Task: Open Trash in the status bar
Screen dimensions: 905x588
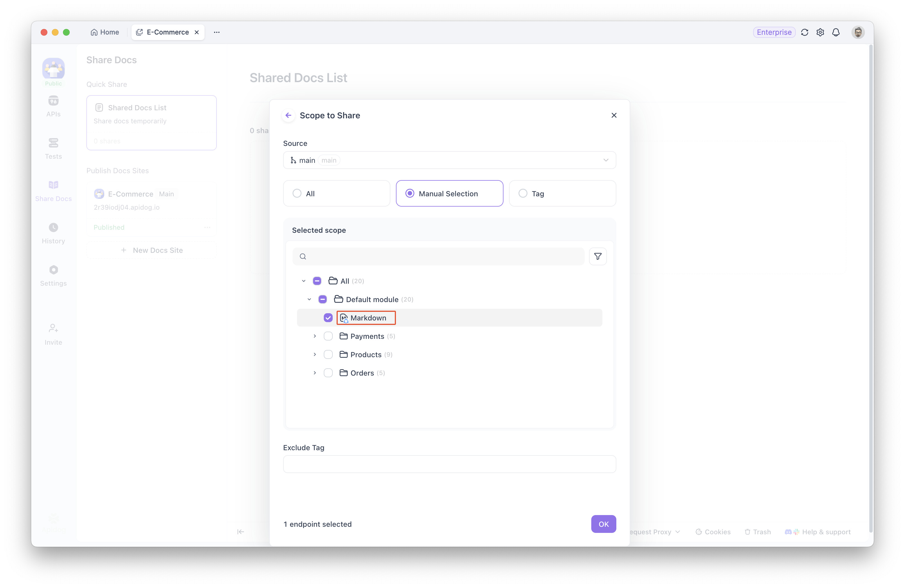Action: tap(757, 532)
